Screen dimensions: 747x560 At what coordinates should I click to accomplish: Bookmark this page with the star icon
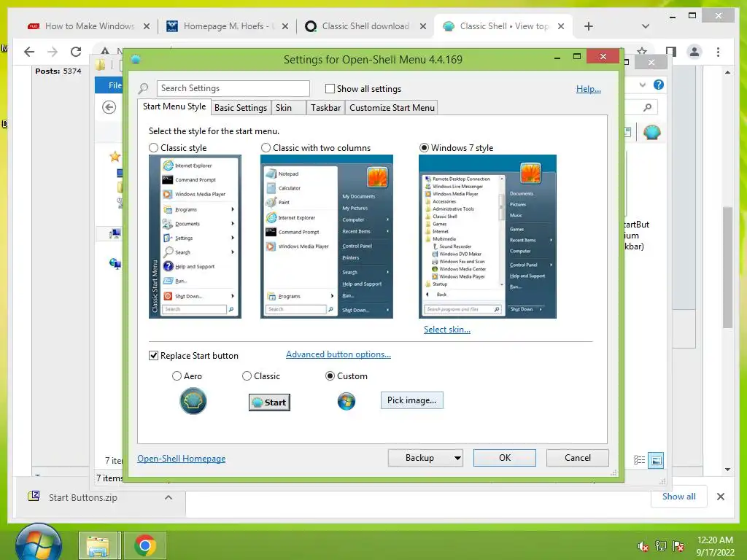point(642,51)
